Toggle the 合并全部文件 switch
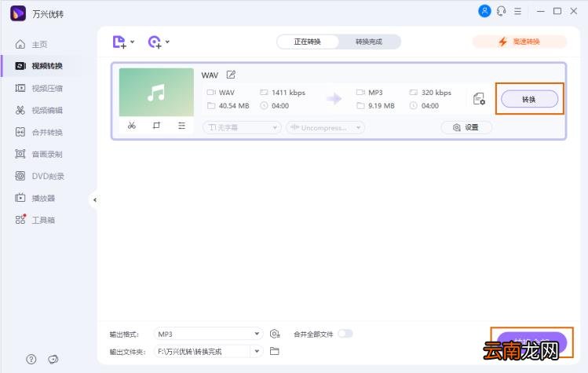Viewport: 588px width, 373px height. (345, 334)
